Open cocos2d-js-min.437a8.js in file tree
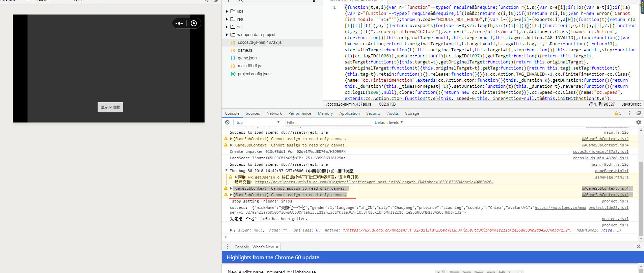Viewport: 644px width, 273px height. click(x=260, y=43)
